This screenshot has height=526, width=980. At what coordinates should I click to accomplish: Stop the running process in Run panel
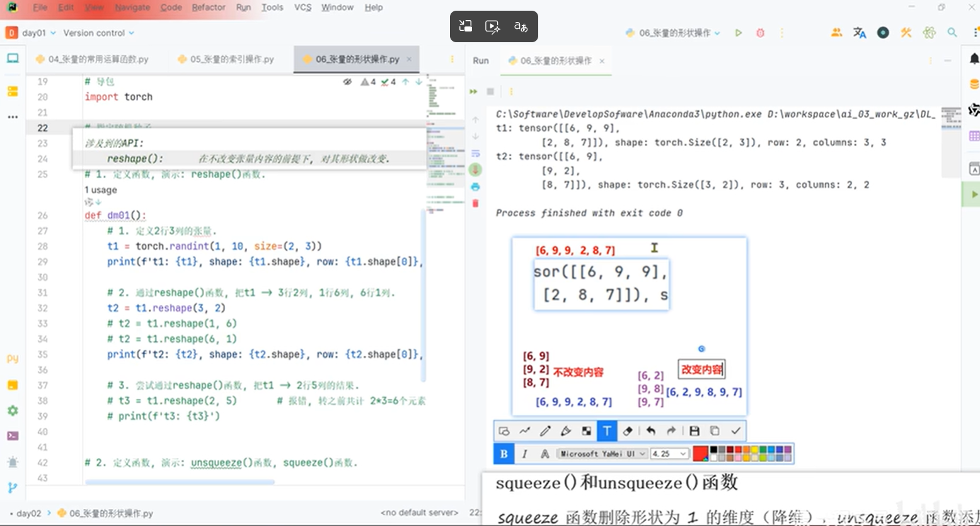coord(490,91)
